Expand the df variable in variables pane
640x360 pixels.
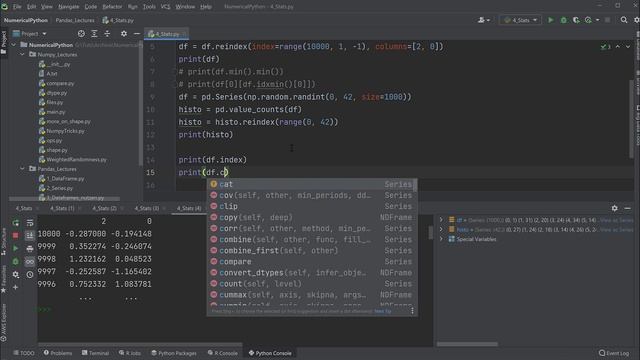(441, 220)
